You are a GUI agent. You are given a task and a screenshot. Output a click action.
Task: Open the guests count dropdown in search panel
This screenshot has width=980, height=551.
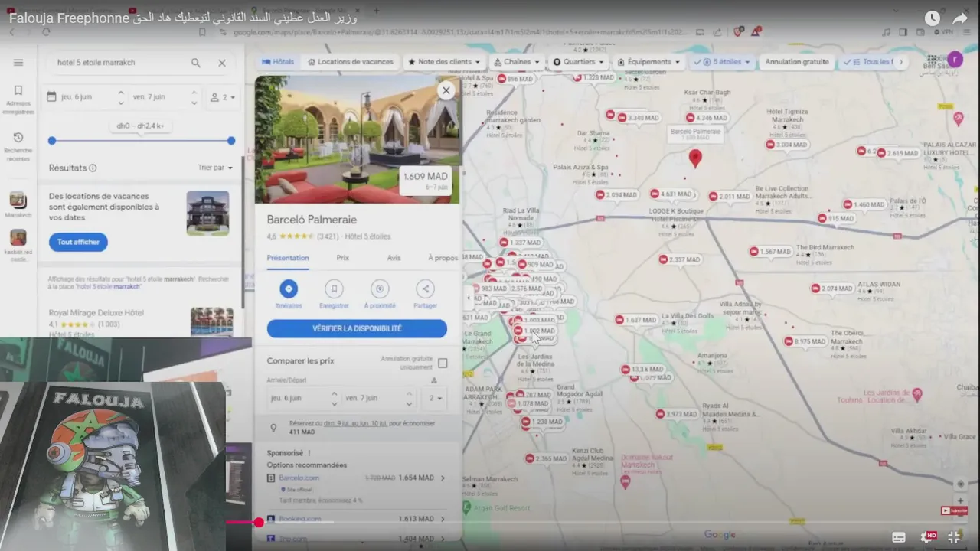tap(224, 97)
